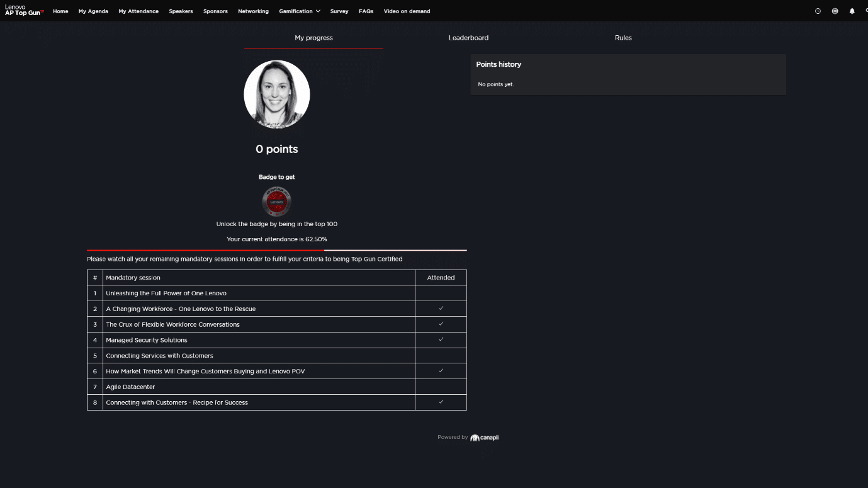Click 'Unleashing the Full Power of One Lenovo'
Image resolution: width=868 pixels, height=488 pixels.
coord(166,293)
